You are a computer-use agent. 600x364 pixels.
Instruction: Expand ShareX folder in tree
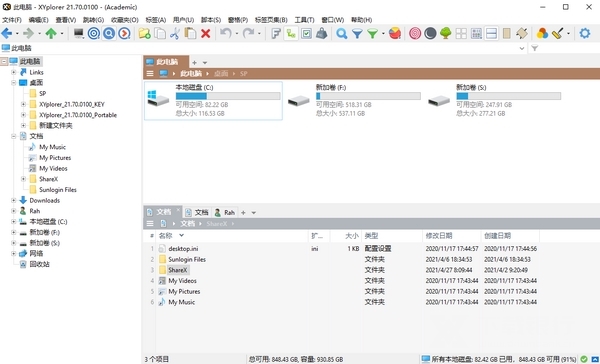pos(23,179)
